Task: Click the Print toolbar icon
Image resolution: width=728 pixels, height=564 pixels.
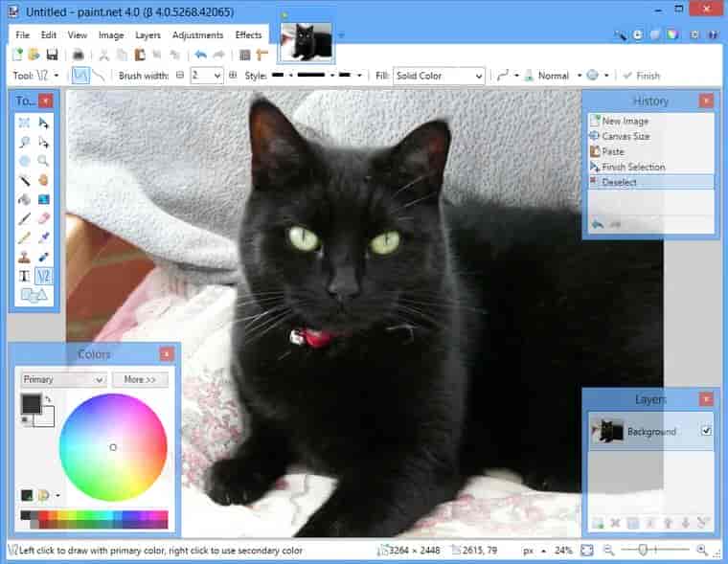Action: click(78, 55)
